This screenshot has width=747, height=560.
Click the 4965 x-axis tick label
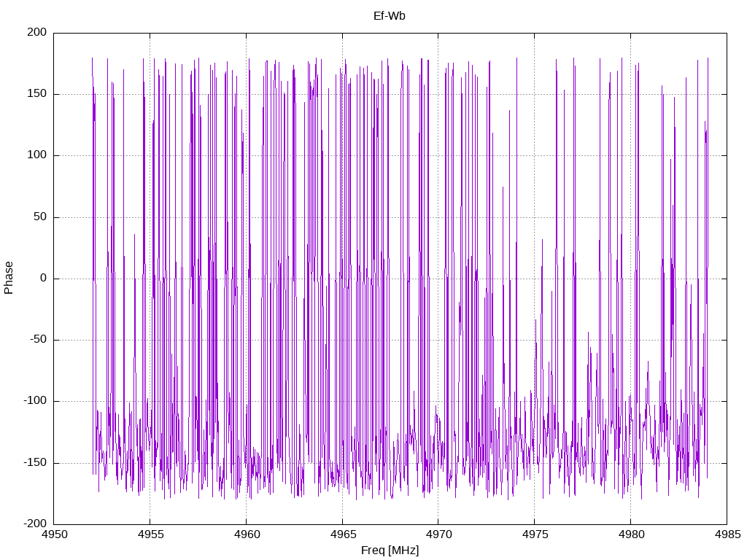[x=343, y=534]
